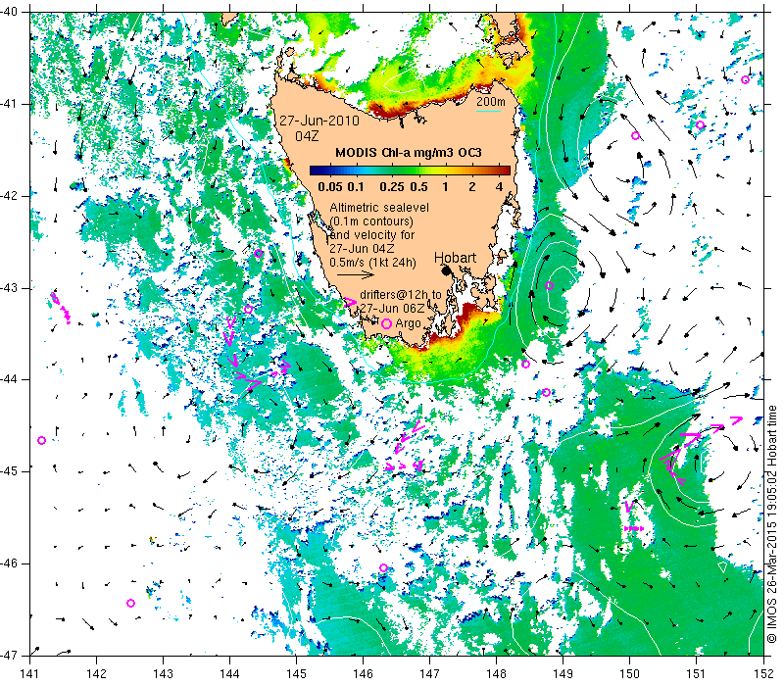The height and width of the screenshot is (686, 784).
Task: Click the black Hobart city dot marker
Action: coord(447,270)
